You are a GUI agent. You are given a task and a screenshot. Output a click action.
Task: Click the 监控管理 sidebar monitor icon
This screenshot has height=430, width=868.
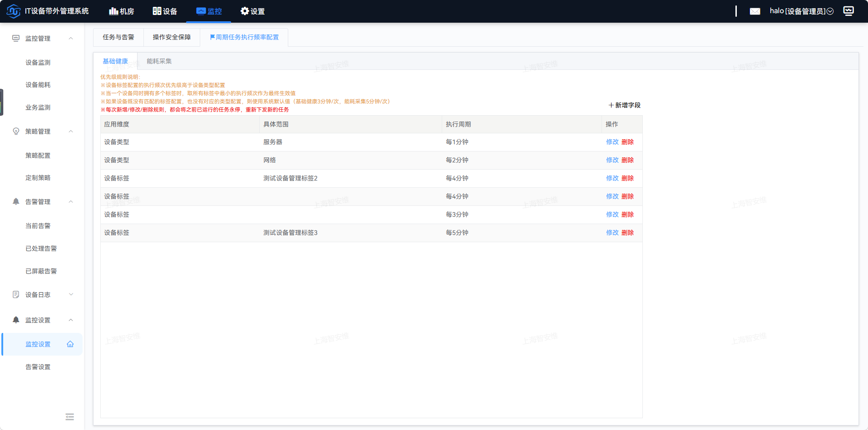16,39
